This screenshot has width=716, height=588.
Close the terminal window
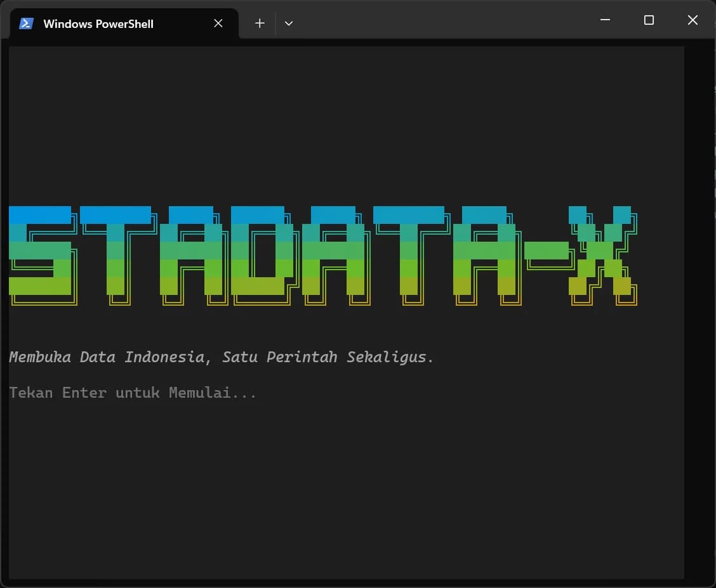693,20
